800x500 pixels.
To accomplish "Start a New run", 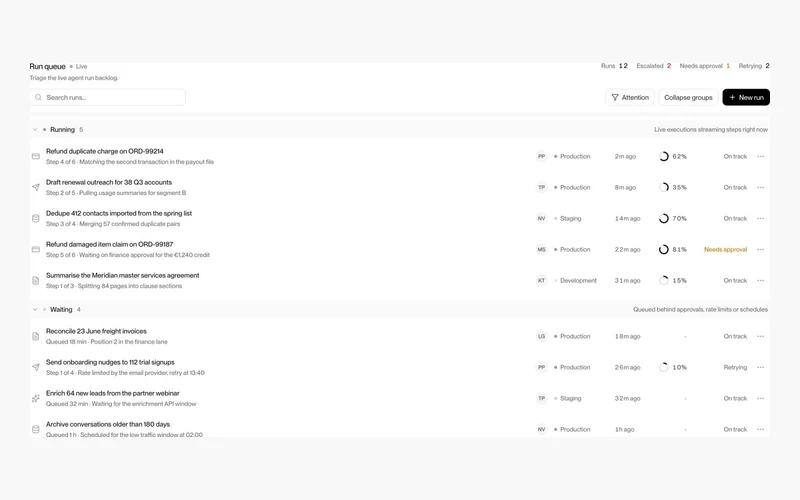I will pos(746,97).
